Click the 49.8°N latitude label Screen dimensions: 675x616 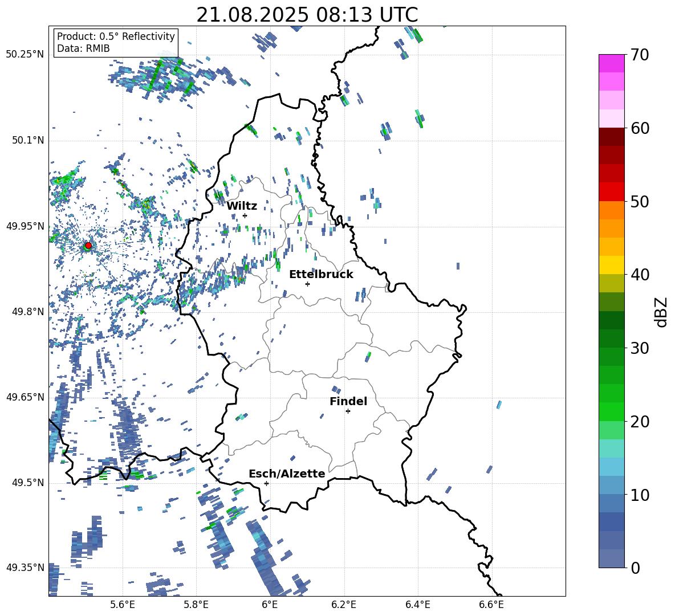click(x=27, y=312)
